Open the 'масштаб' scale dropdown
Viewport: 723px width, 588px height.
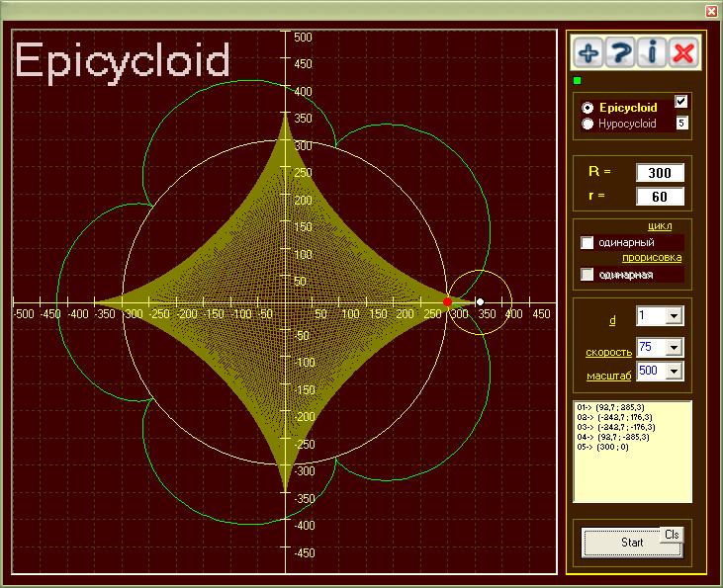[x=675, y=371]
